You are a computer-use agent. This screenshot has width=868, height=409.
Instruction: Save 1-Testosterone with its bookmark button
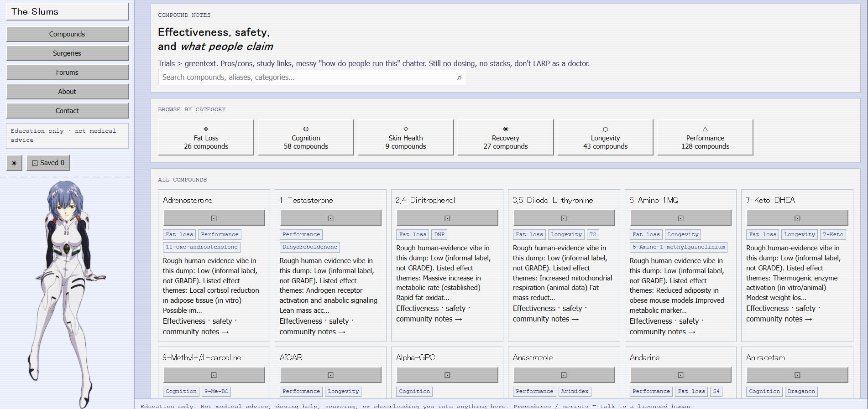tap(330, 218)
